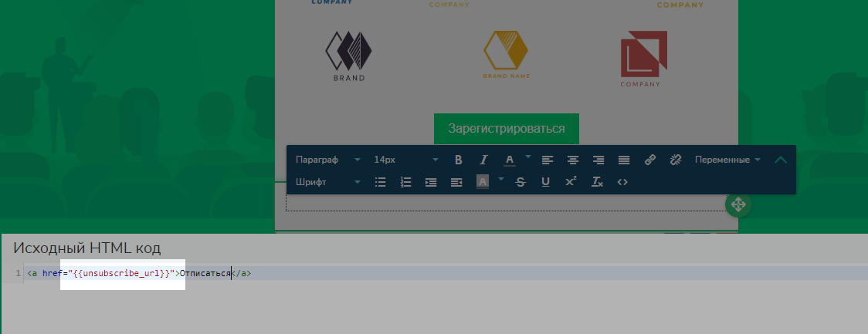The image size is (868, 334).
Task: Insert a bulleted list
Action: (x=380, y=182)
